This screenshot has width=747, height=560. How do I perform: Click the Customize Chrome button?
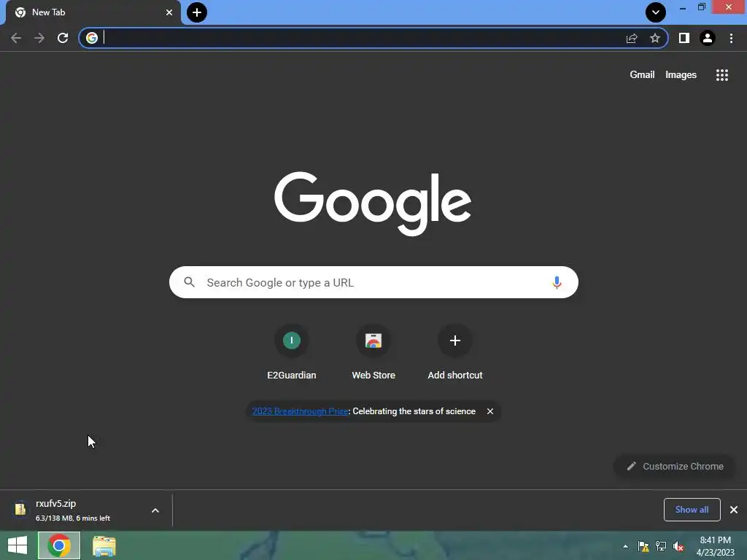(x=675, y=466)
